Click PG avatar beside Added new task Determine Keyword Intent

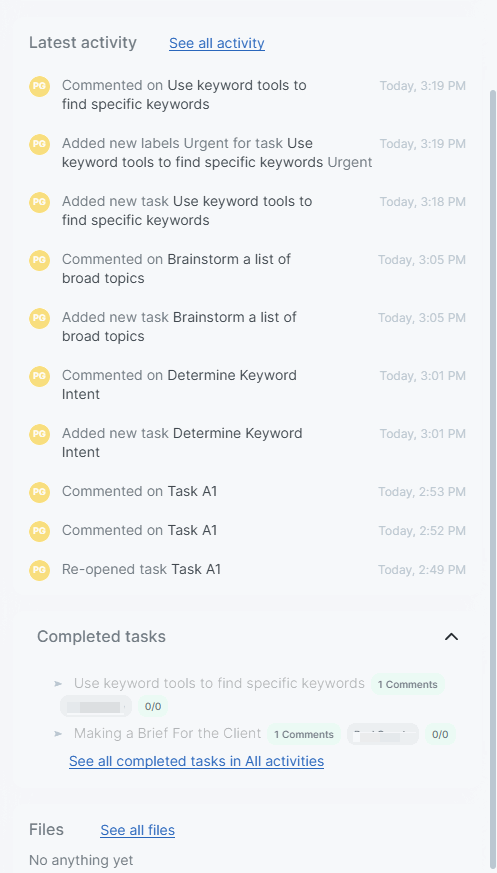(40, 434)
